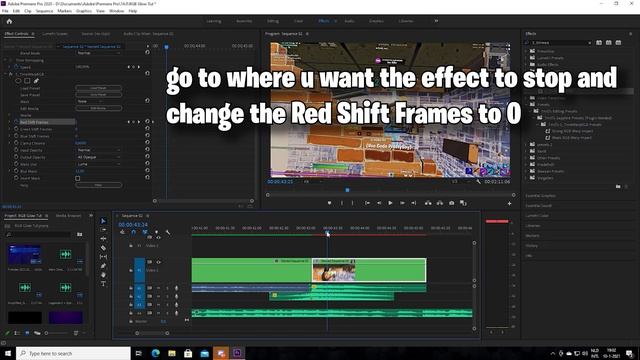640x360 pixels.
Task: Toggle Video 1 track output eye
Action: click(x=158, y=262)
